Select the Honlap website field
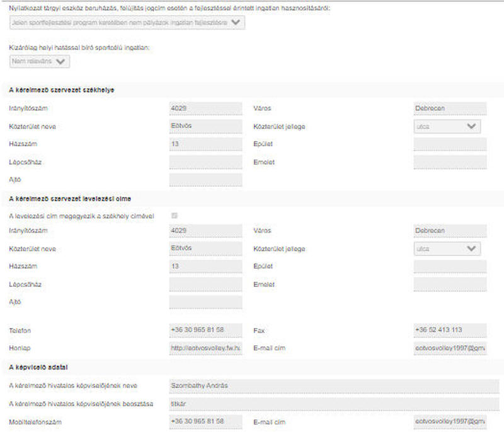 point(205,348)
